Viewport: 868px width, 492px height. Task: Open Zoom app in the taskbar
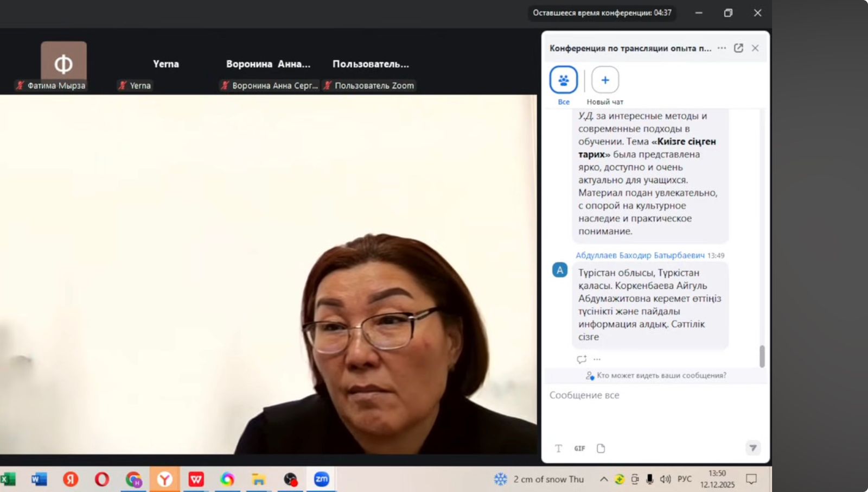[x=322, y=479]
